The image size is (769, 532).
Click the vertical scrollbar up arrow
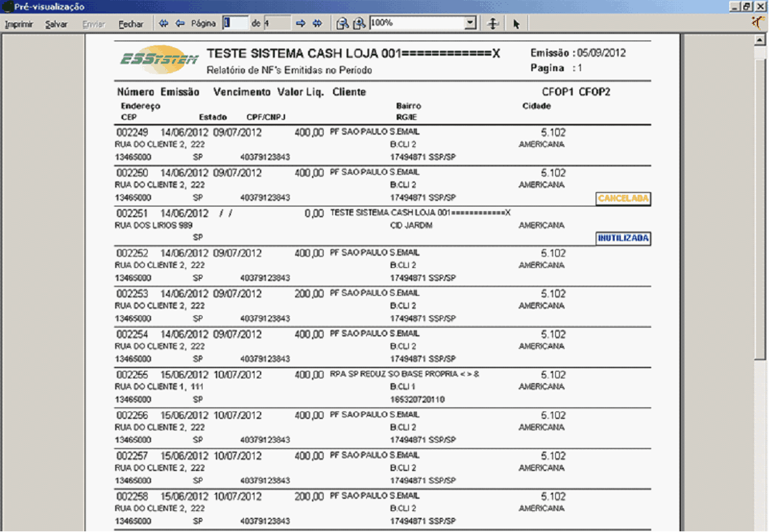click(x=759, y=40)
